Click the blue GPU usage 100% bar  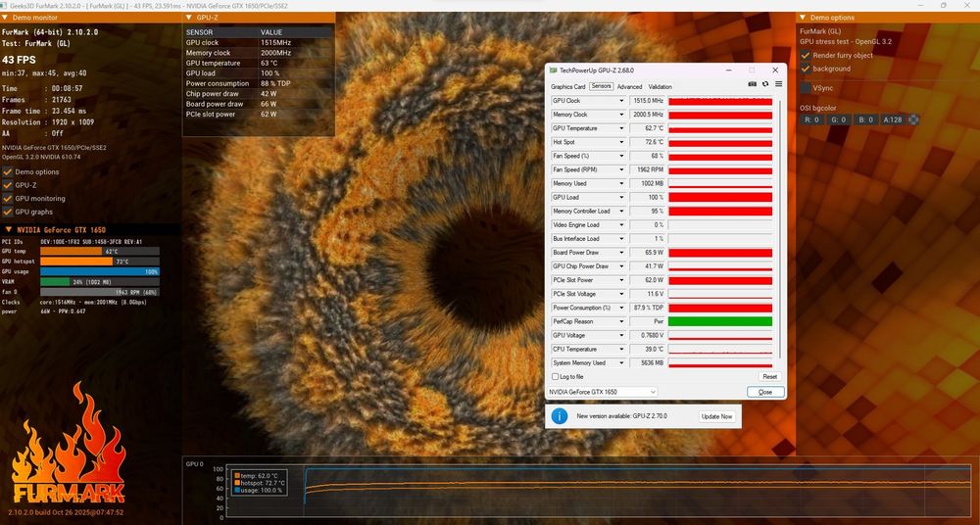tap(99, 272)
